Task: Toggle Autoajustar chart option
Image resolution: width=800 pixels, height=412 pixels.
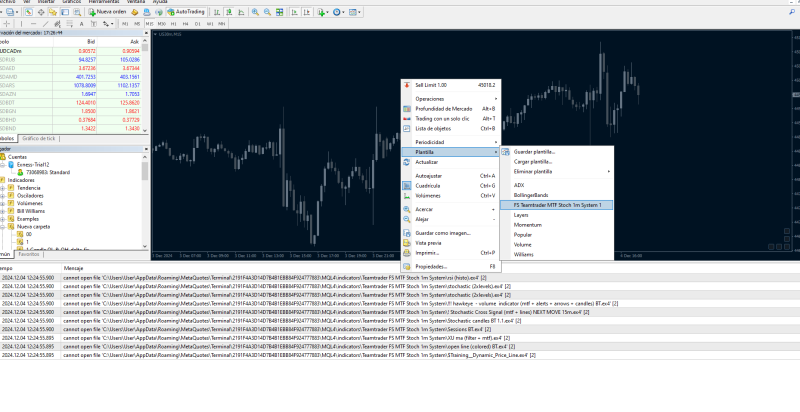Action: 429,175
